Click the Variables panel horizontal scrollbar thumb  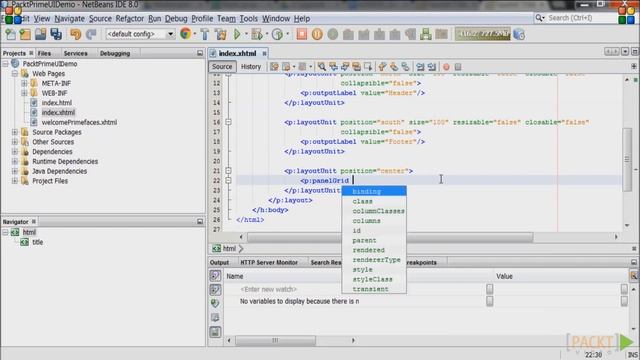[275, 340]
